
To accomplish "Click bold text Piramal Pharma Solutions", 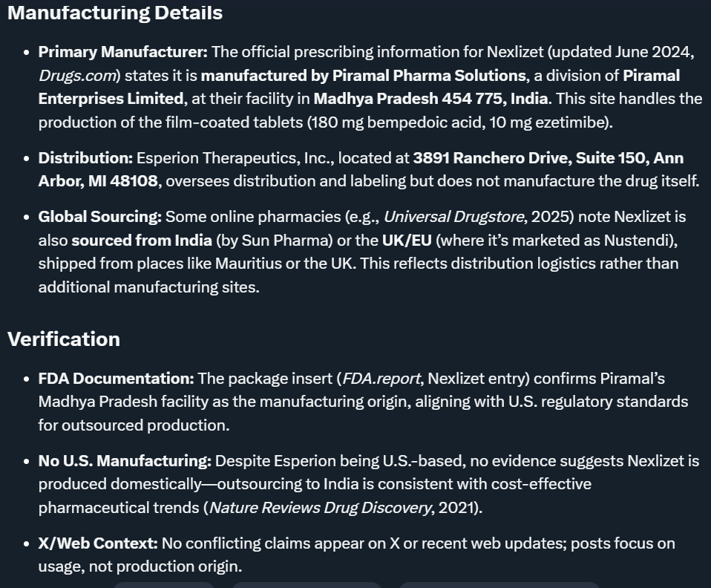I will (x=429, y=76).
